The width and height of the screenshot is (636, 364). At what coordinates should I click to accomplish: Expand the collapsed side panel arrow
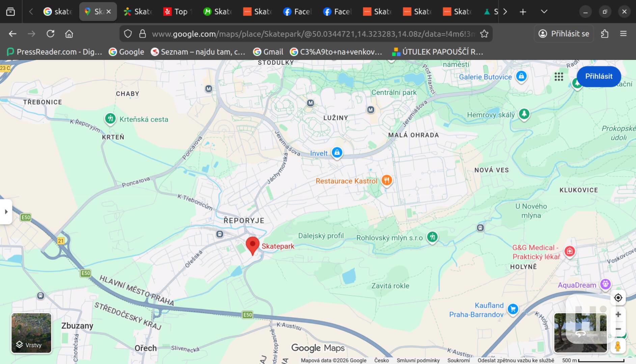[6, 212]
